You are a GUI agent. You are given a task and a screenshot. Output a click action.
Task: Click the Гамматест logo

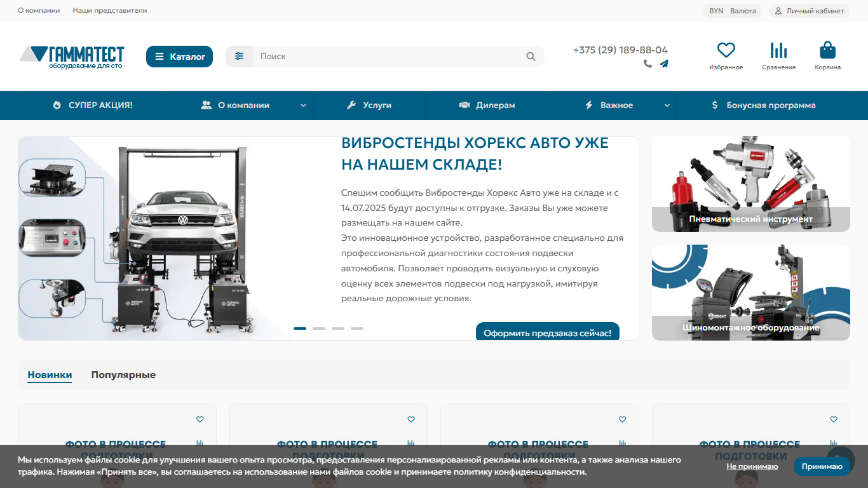(72, 57)
